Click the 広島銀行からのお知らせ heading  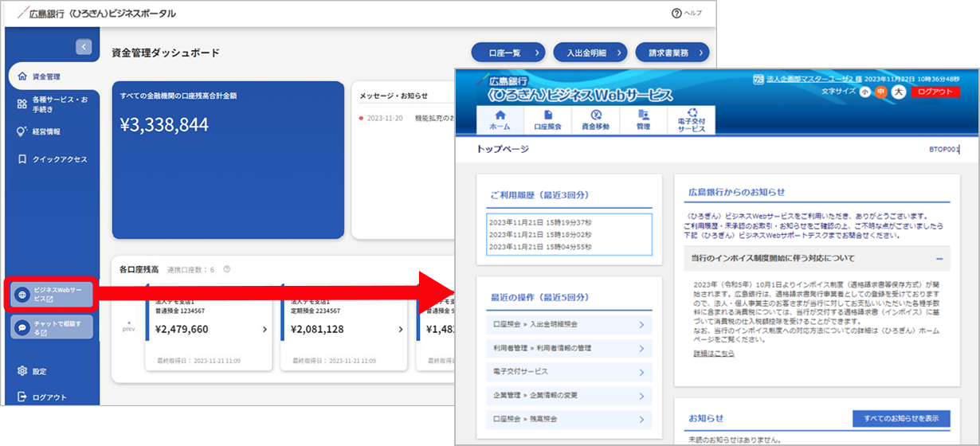[x=735, y=192]
